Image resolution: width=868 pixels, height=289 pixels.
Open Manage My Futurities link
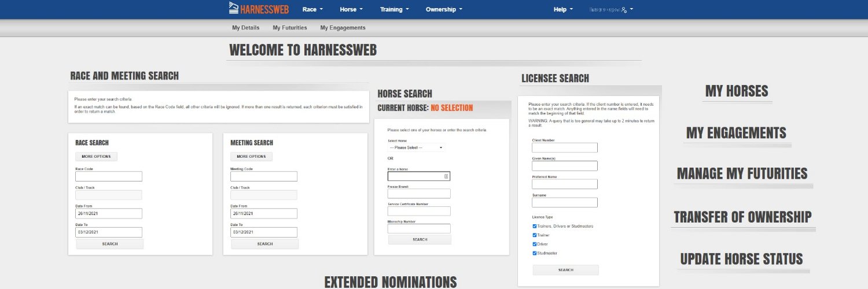tap(742, 173)
